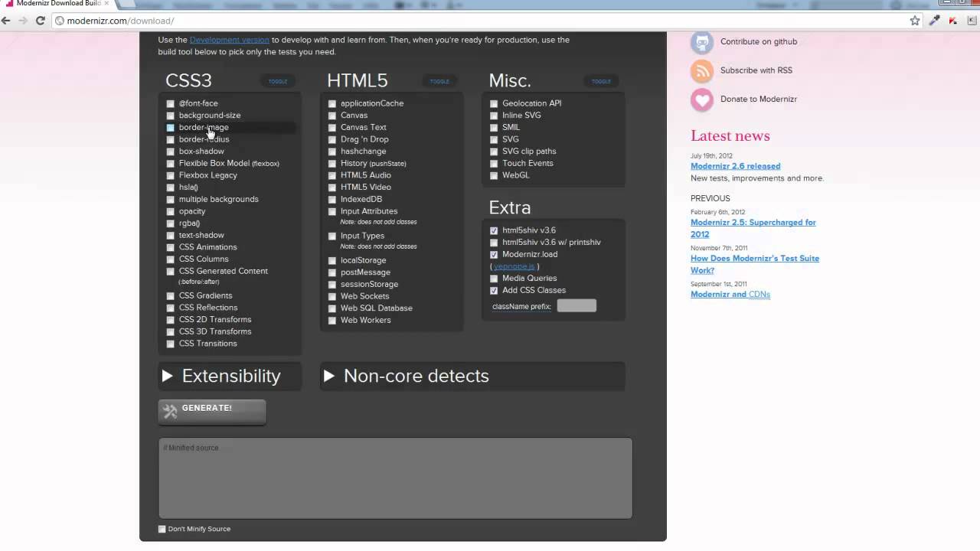Select the Geolocation API checkbox
Image resolution: width=980 pixels, height=551 pixels.
point(494,104)
